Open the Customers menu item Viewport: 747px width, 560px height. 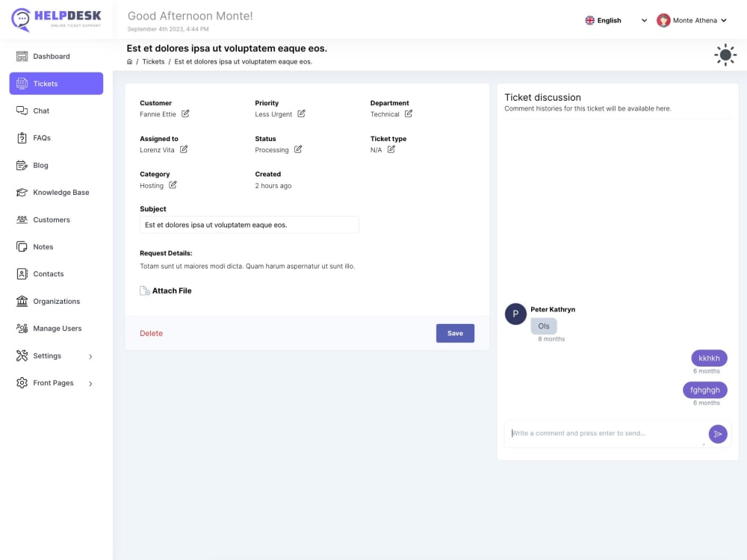click(56, 220)
